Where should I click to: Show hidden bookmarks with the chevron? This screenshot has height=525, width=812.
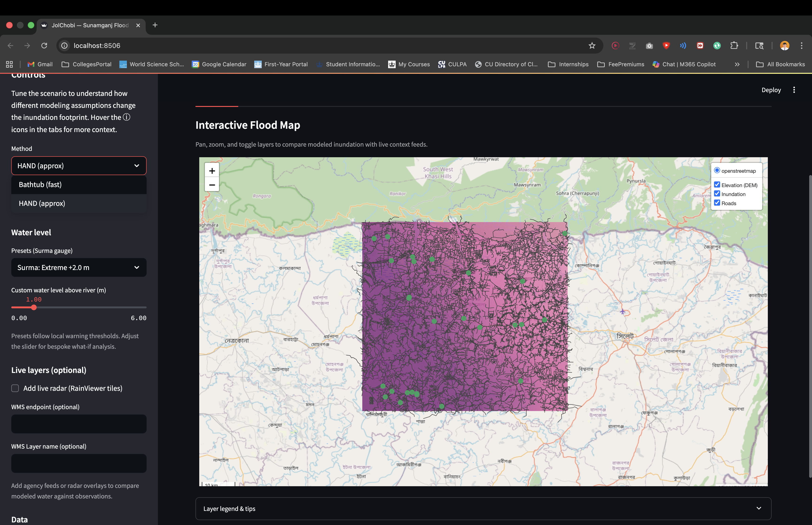737,64
